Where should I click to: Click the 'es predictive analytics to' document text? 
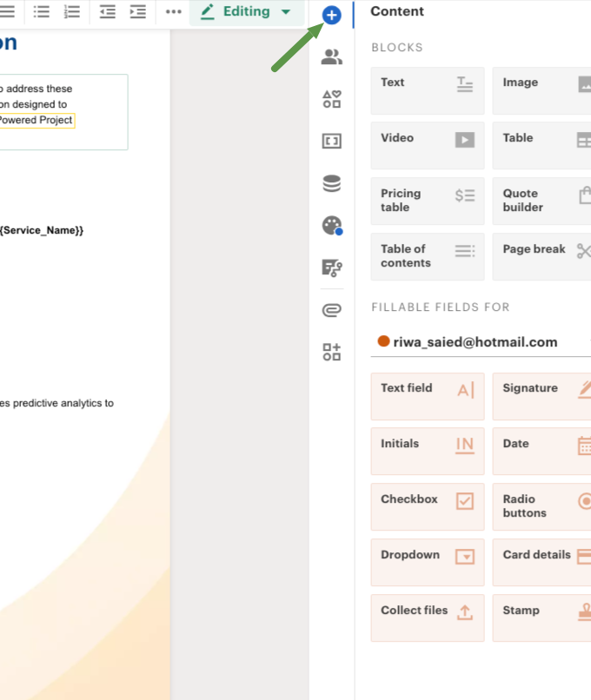56,403
